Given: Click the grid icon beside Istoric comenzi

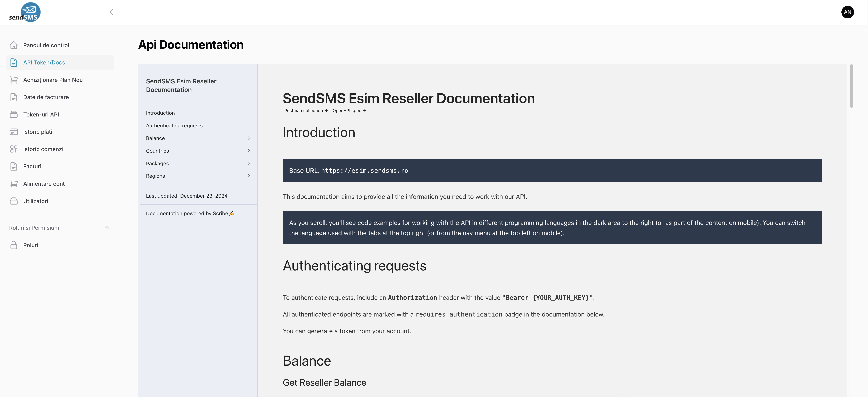Looking at the screenshot, I should coord(14,149).
